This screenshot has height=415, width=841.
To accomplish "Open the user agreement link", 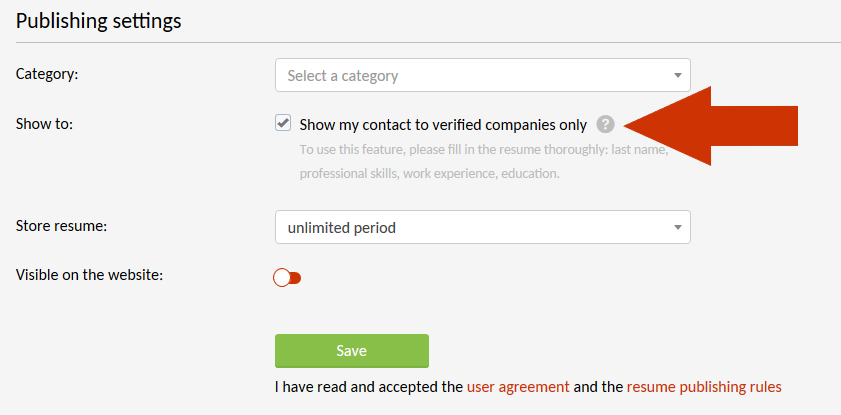I will tap(518, 386).
